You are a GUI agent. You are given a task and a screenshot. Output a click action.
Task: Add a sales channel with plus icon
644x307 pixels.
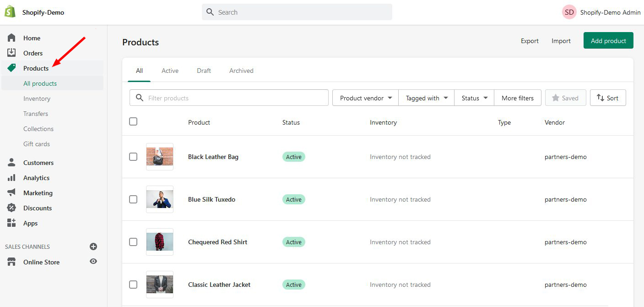pyautogui.click(x=93, y=247)
